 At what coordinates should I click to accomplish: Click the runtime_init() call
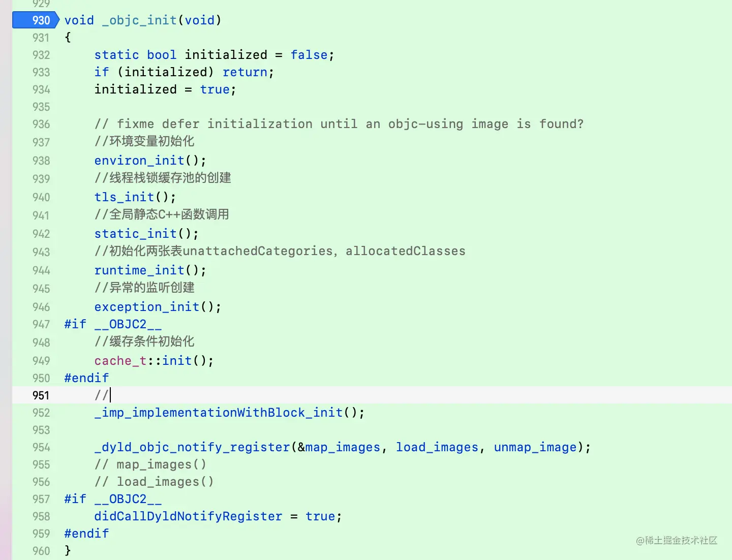pyautogui.click(x=150, y=270)
